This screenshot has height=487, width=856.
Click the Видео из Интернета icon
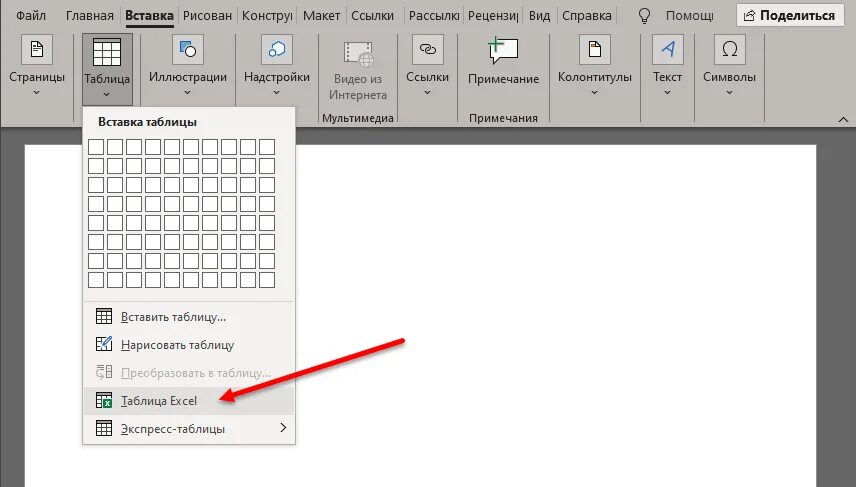(358, 54)
